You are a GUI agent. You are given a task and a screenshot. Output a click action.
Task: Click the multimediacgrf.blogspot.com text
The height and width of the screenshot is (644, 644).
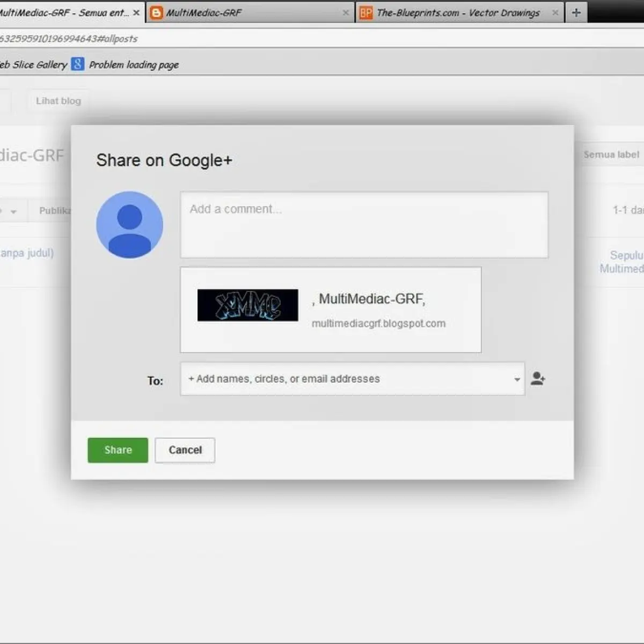[x=378, y=324]
